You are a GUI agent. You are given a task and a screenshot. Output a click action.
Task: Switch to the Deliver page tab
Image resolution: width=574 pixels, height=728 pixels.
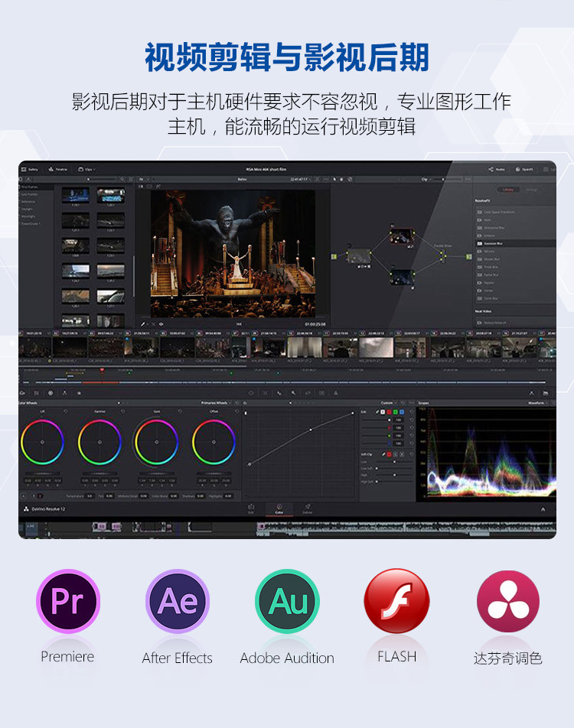coord(308,509)
